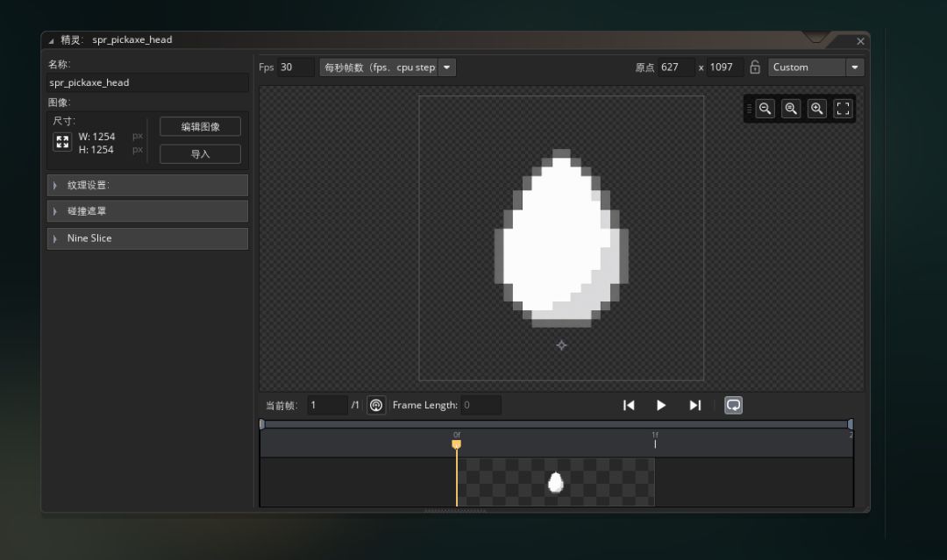Select the 当前帧 number field
This screenshot has width=947, height=560.
pos(327,405)
